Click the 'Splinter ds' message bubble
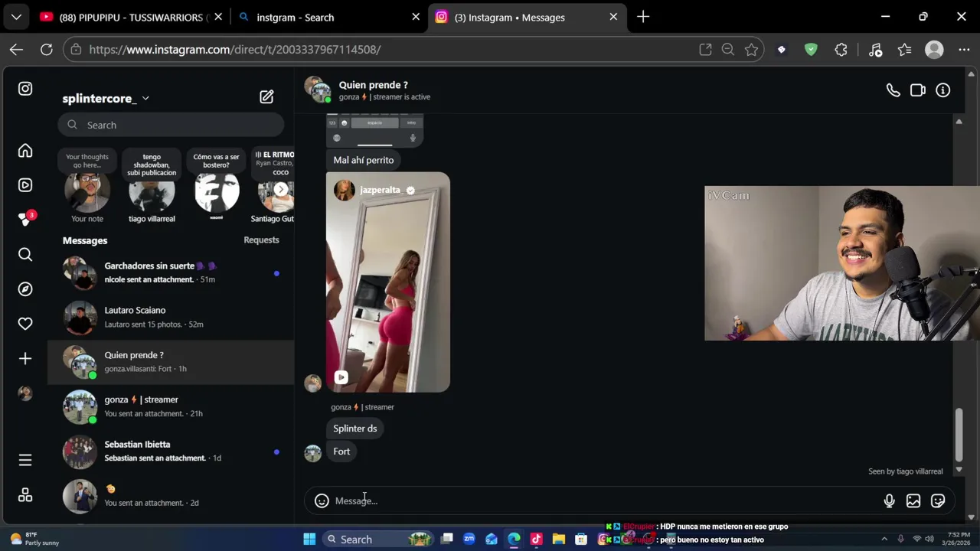This screenshot has height=551, width=980. [355, 429]
